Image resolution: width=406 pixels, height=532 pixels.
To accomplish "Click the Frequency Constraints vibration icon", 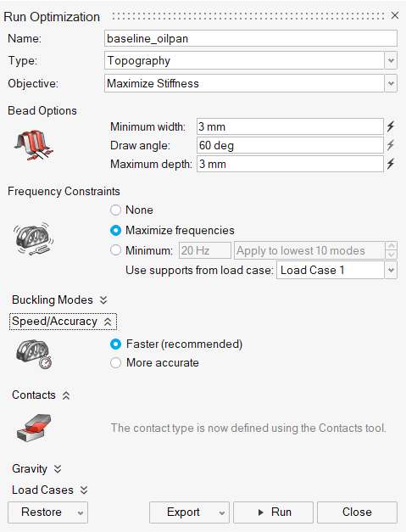I will pos(34,239).
